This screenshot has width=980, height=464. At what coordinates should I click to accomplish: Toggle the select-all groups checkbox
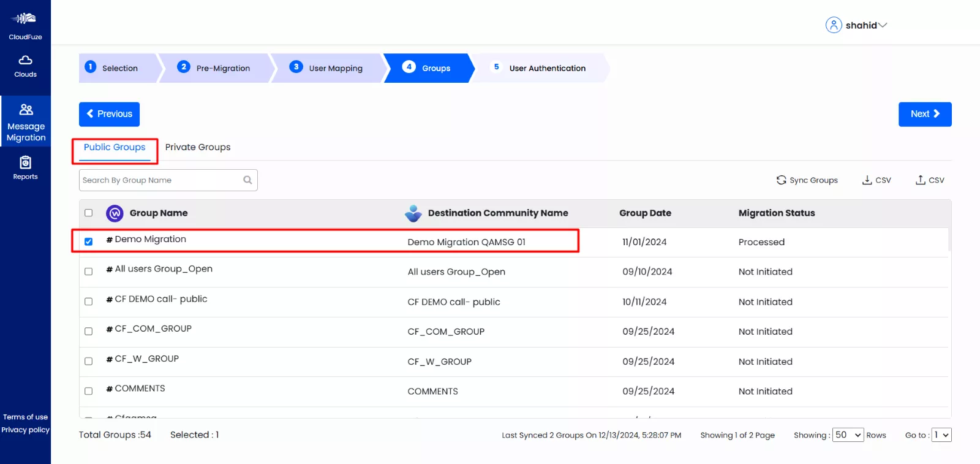coord(88,213)
